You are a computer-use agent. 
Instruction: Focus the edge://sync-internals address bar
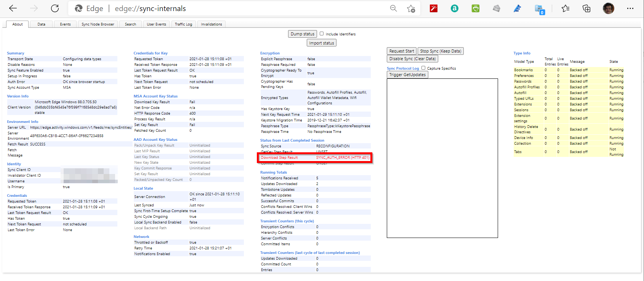click(x=244, y=8)
